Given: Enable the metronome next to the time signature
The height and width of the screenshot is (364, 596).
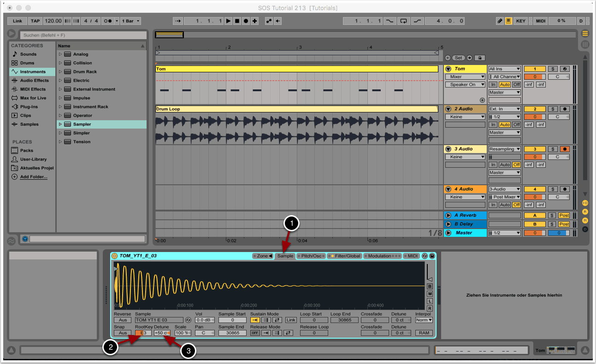Looking at the screenshot, I should tap(107, 21).
